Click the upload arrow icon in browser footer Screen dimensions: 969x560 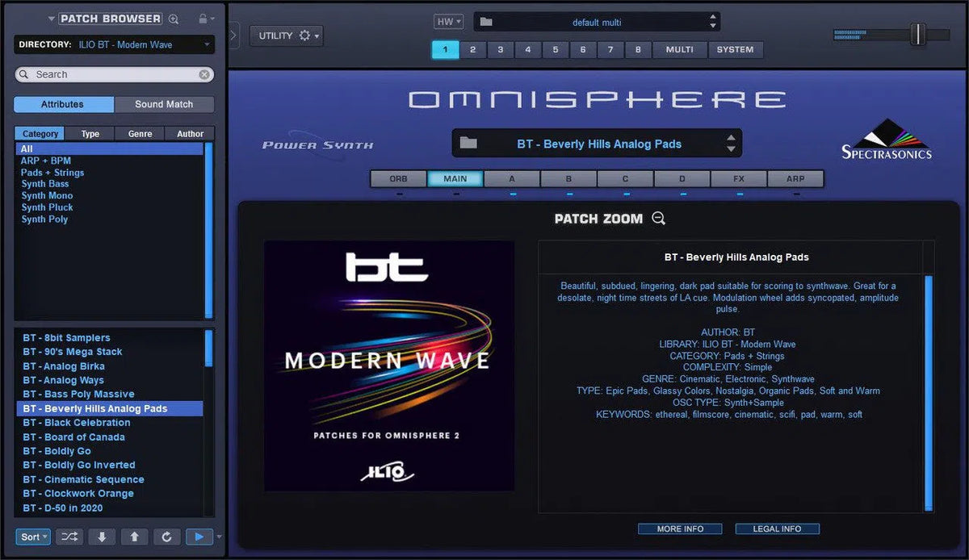(x=134, y=537)
